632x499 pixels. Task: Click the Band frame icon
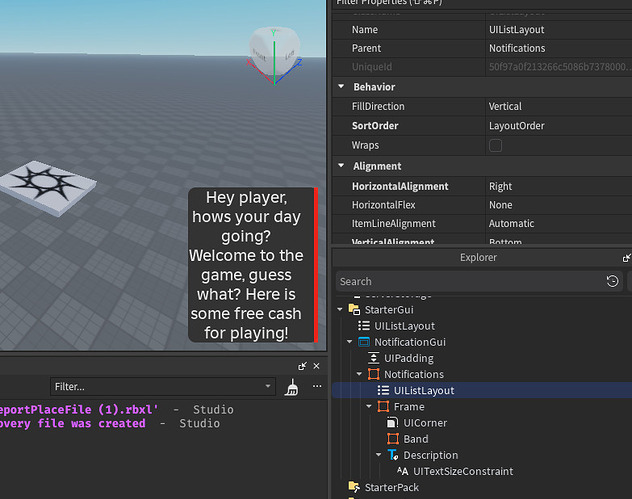coord(393,439)
